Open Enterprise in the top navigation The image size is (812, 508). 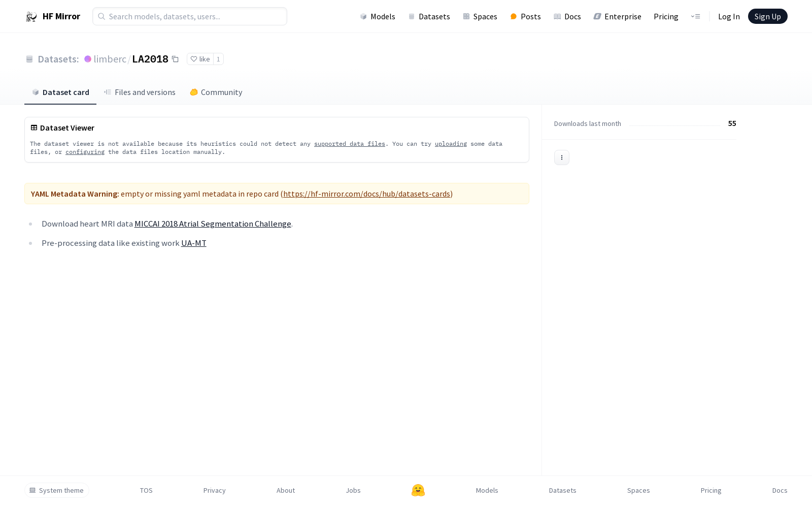(617, 16)
